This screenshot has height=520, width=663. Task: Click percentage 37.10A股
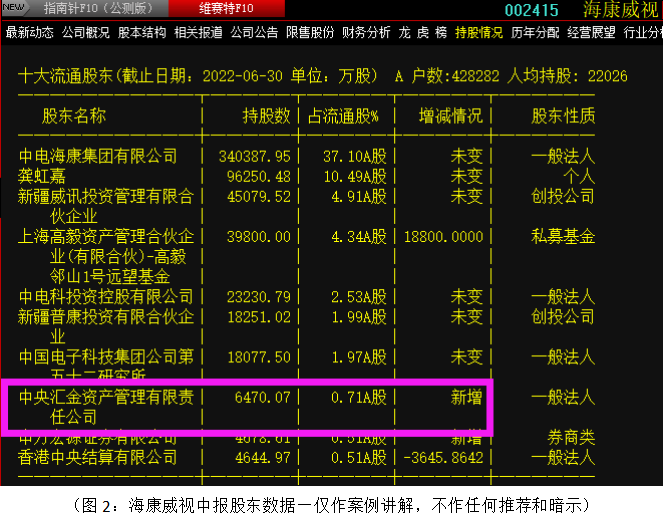click(355, 156)
